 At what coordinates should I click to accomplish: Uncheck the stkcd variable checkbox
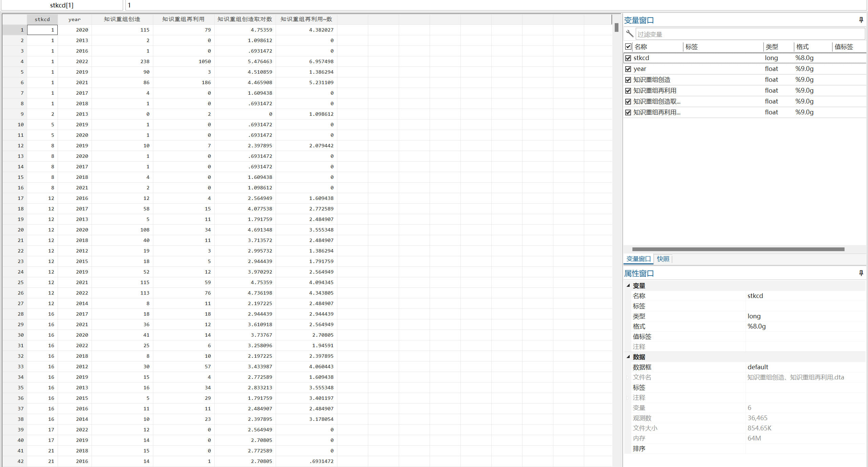628,58
